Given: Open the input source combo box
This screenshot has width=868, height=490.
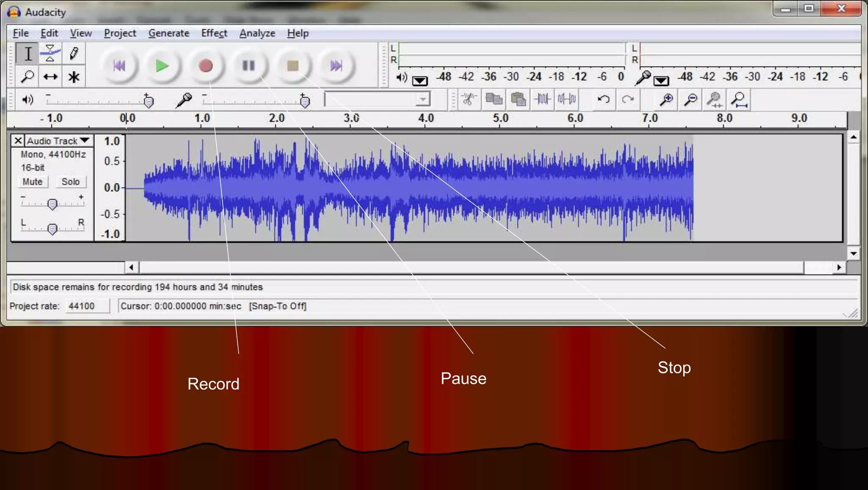Looking at the screenshot, I should coord(377,100).
